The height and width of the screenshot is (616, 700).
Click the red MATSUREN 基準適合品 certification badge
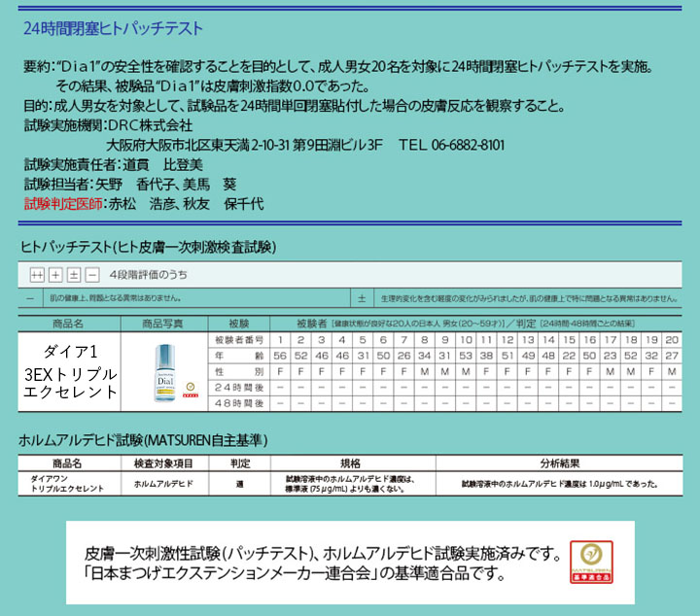point(591,562)
